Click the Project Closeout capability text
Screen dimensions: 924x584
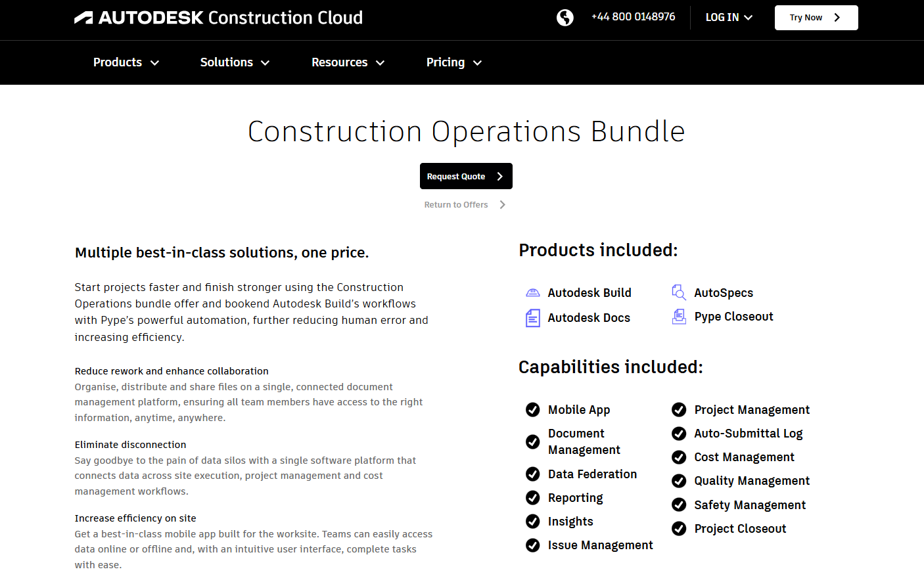point(740,529)
